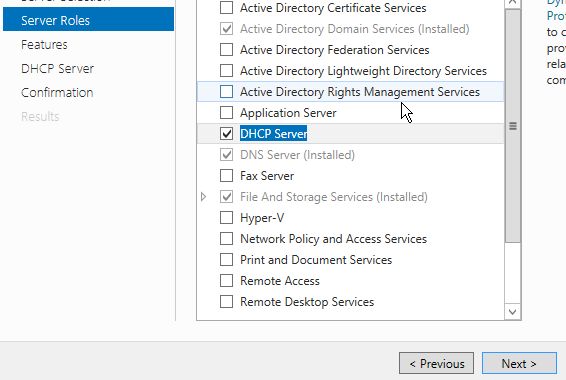Screen dimensions: 566x380
Task: Check Print and Document Services checkbox
Action: pos(226,259)
